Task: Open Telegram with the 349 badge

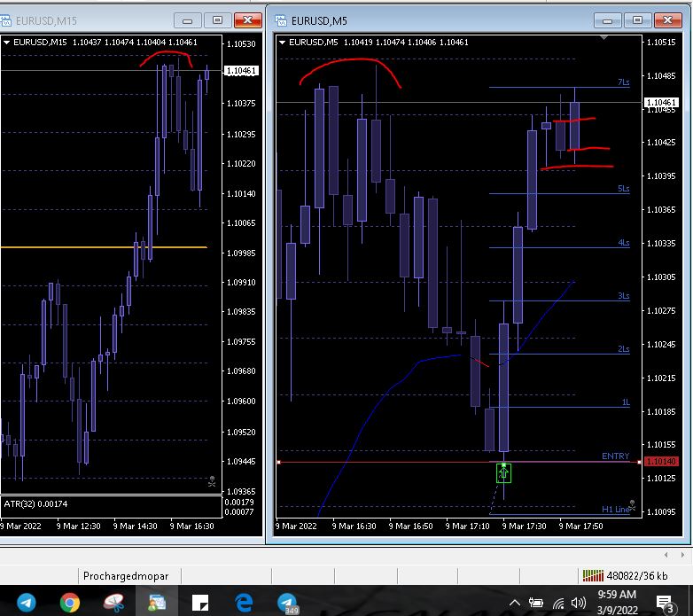Action: click(x=287, y=603)
